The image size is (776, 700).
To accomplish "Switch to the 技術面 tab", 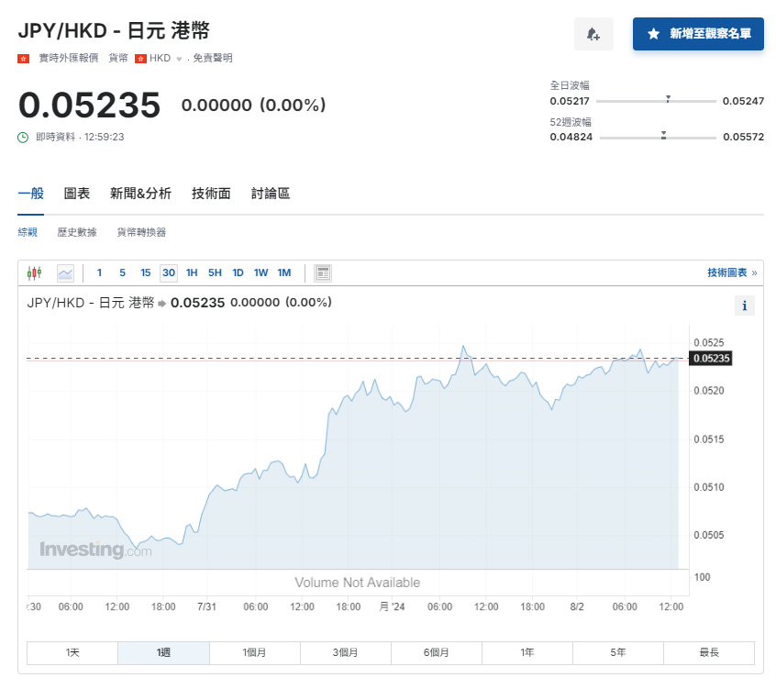I will pyautogui.click(x=211, y=194).
